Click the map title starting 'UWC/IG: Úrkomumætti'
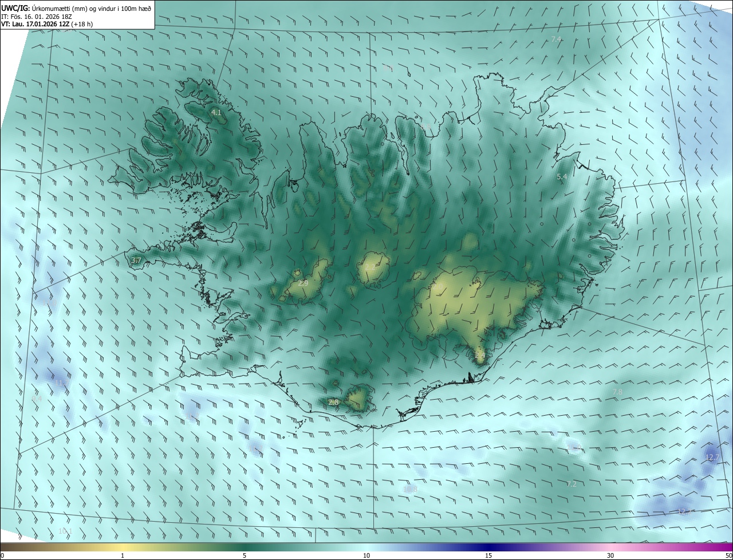The width and height of the screenshot is (733, 560). tap(76, 9)
